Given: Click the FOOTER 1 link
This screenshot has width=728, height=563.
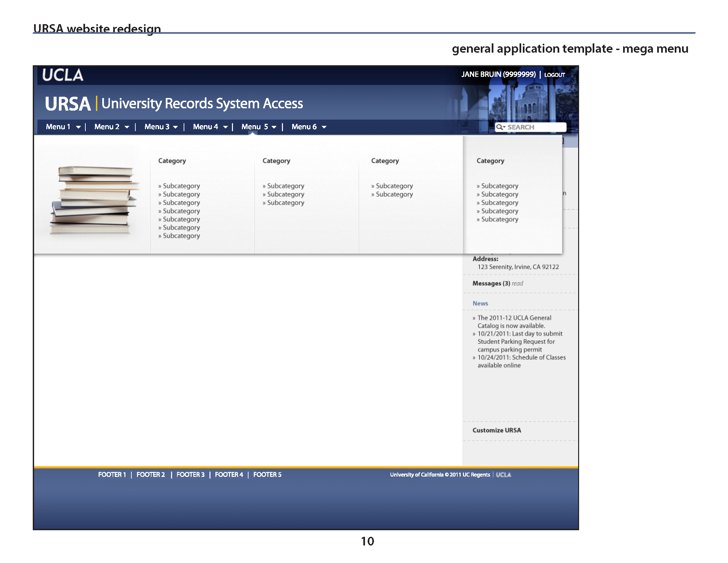Looking at the screenshot, I should (112, 475).
